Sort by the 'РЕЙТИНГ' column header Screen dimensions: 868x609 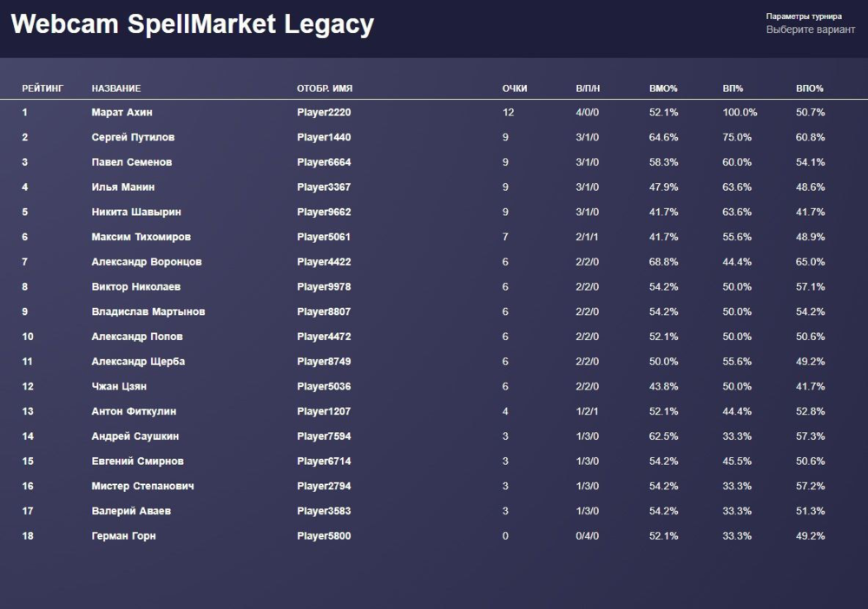point(43,88)
